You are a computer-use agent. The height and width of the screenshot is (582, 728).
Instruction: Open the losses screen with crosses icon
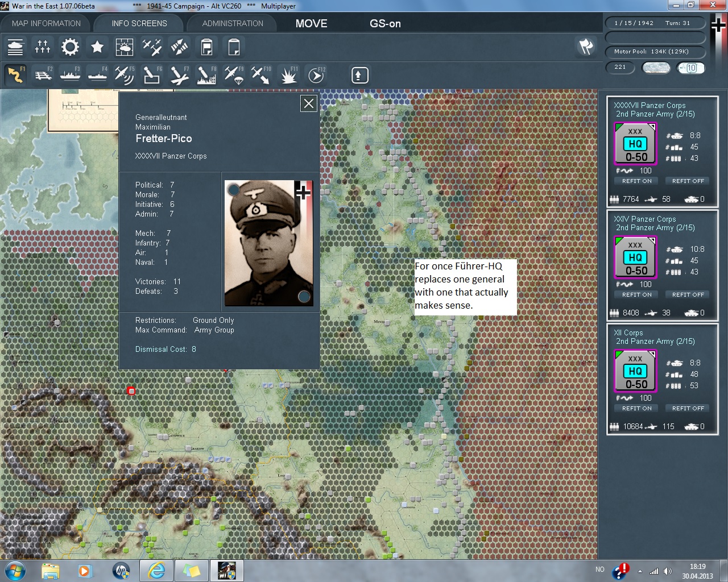tap(43, 47)
